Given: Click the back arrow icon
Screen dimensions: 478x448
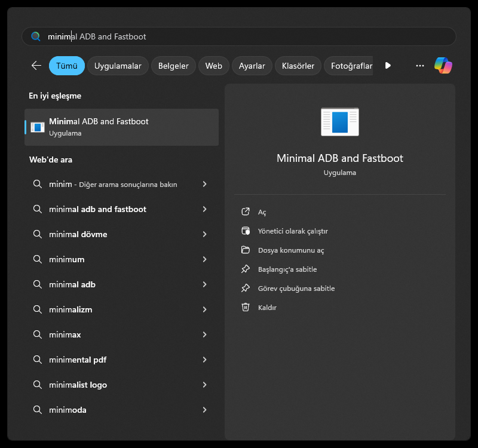Looking at the screenshot, I should (36, 66).
